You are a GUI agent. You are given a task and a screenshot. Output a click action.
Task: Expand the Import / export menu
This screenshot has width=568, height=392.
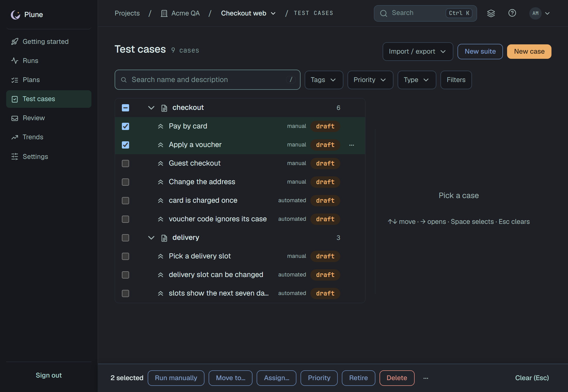[x=418, y=52]
